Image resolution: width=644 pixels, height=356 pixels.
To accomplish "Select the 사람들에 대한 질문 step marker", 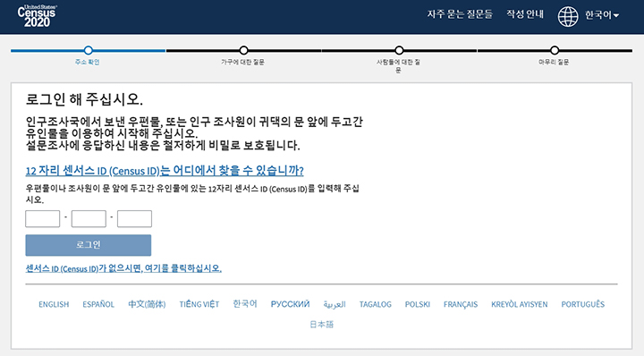I will click(x=399, y=50).
